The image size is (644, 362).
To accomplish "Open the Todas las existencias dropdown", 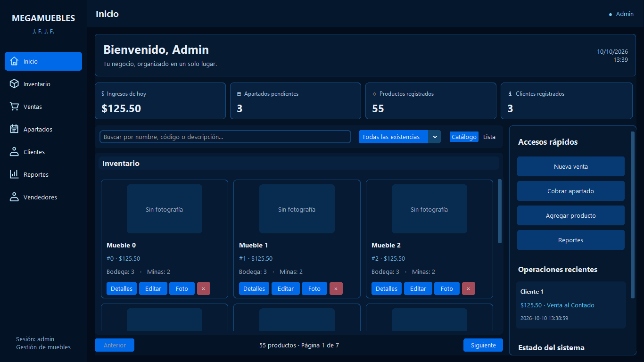I will [400, 137].
